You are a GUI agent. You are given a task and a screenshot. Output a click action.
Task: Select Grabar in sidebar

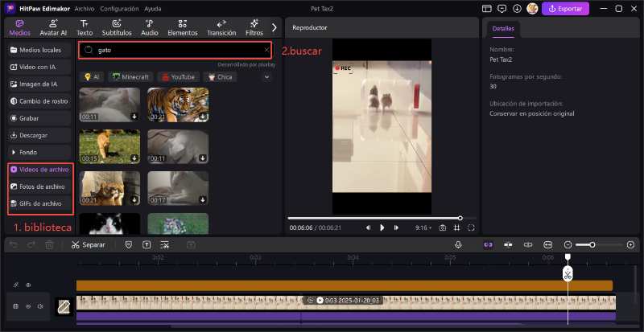pyautogui.click(x=39, y=118)
